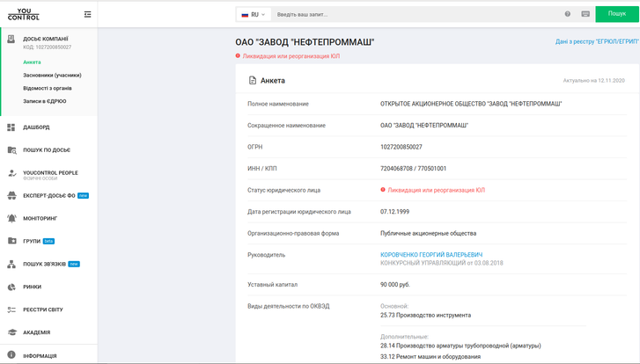Click the full name ОТКРЫТОЕ АКЦИОНЕРНОЕ ОБЩЕСТВО value
Viewport: 640px width, 364px height.
coord(471,104)
